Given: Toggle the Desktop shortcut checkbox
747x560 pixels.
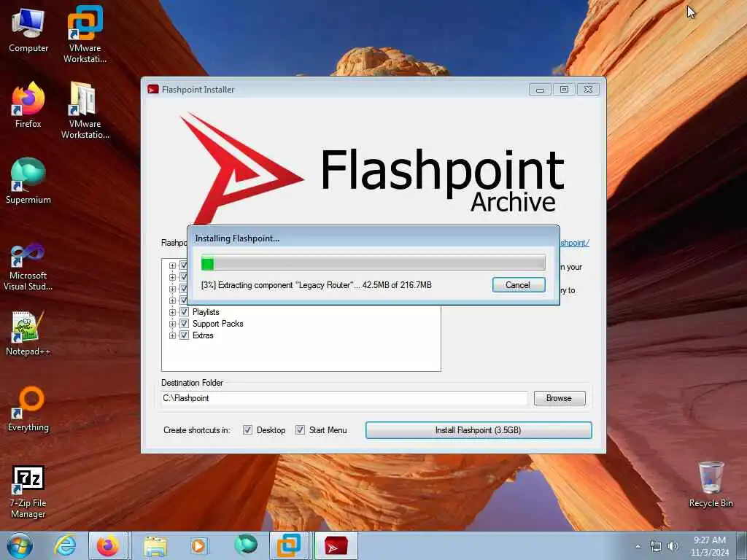Looking at the screenshot, I should click(248, 430).
